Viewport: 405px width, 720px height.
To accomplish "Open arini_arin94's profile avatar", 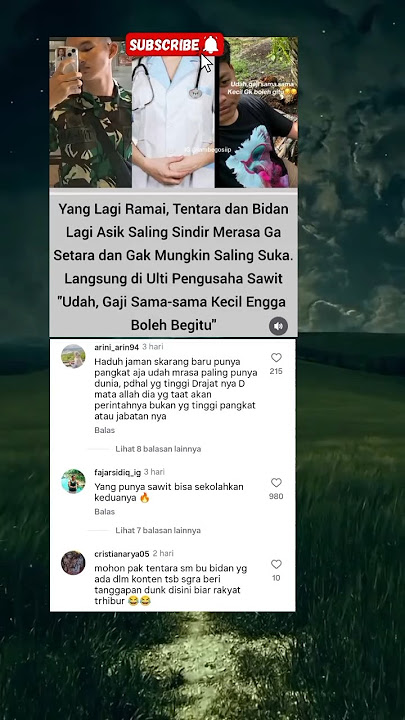I will [x=73, y=356].
